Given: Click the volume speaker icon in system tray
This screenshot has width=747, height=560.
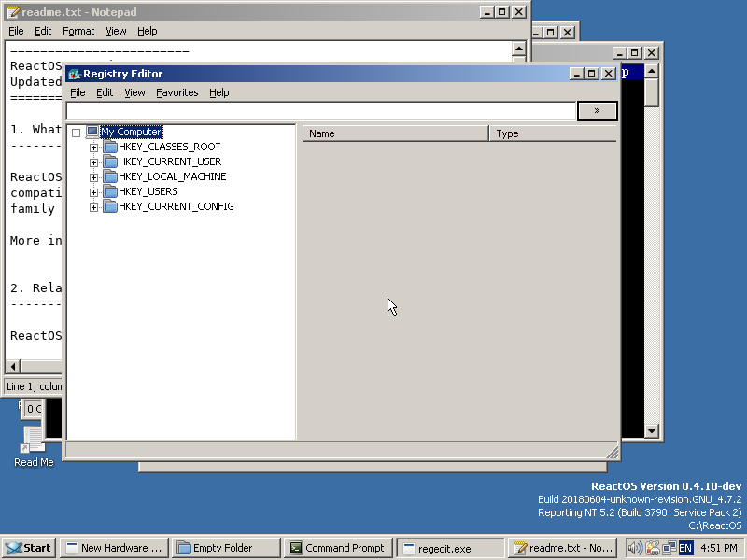Looking at the screenshot, I should point(637,548).
